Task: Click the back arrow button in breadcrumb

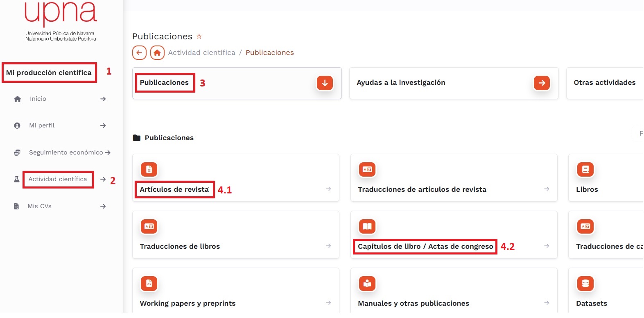Action: click(x=139, y=53)
